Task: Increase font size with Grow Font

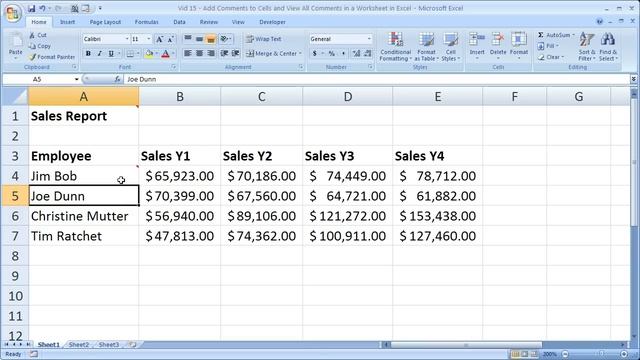Action: coord(159,39)
